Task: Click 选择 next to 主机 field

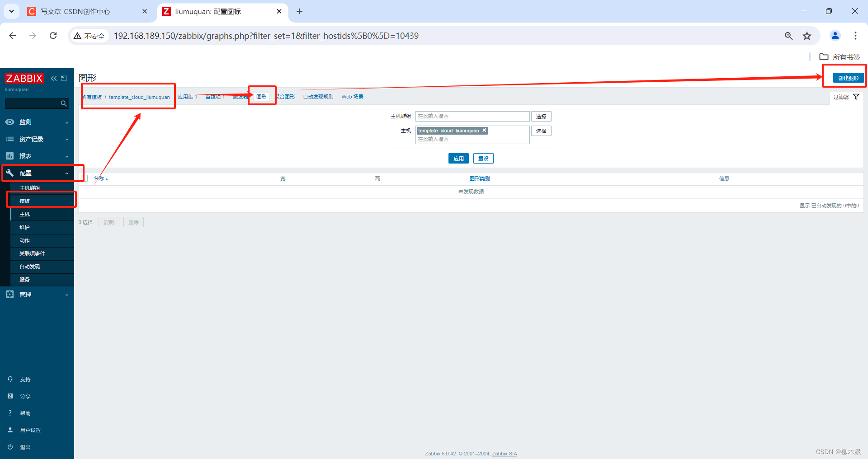Action: coord(541,131)
